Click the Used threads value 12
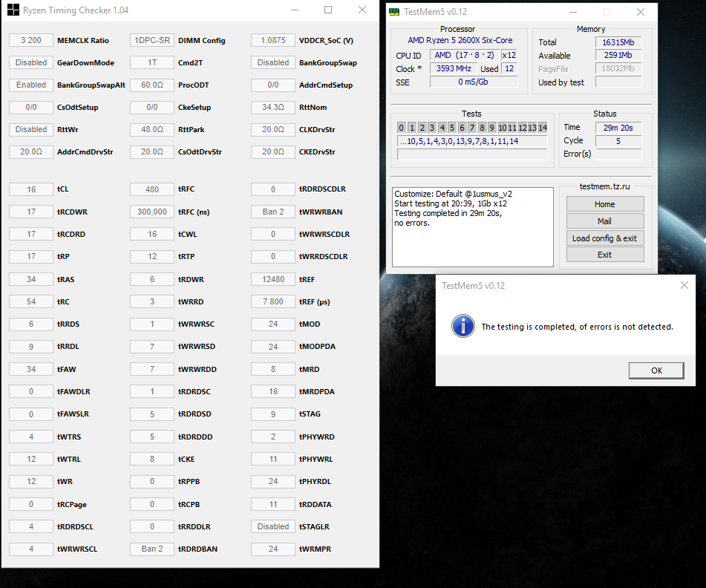This screenshot has width=706, height=588. pos(509,68)
